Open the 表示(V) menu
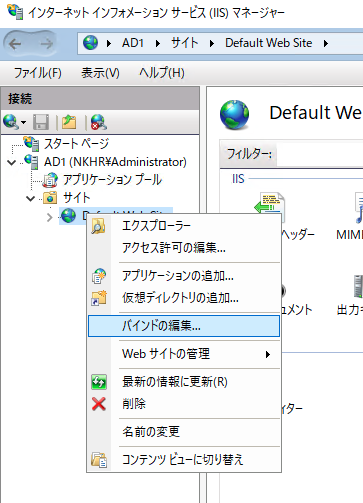This screenshot has height=503, width=363. (100, 73)
